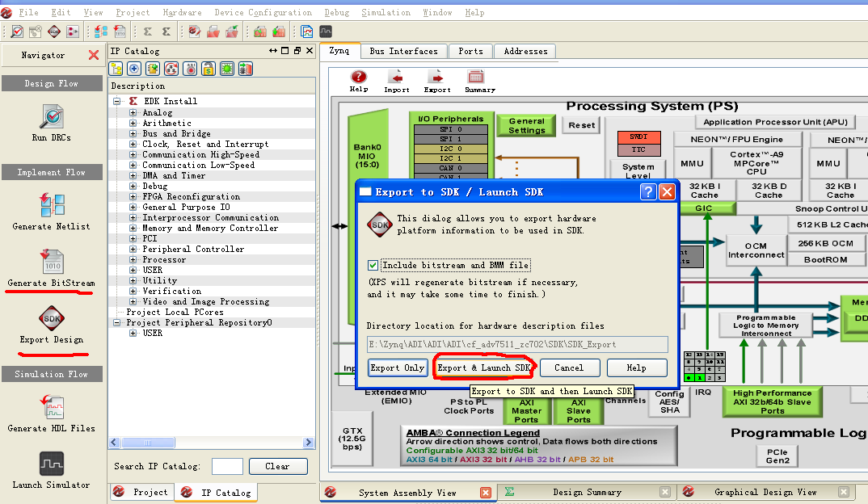Click the Run DRCs icon in Navigator

coord(52,117)
